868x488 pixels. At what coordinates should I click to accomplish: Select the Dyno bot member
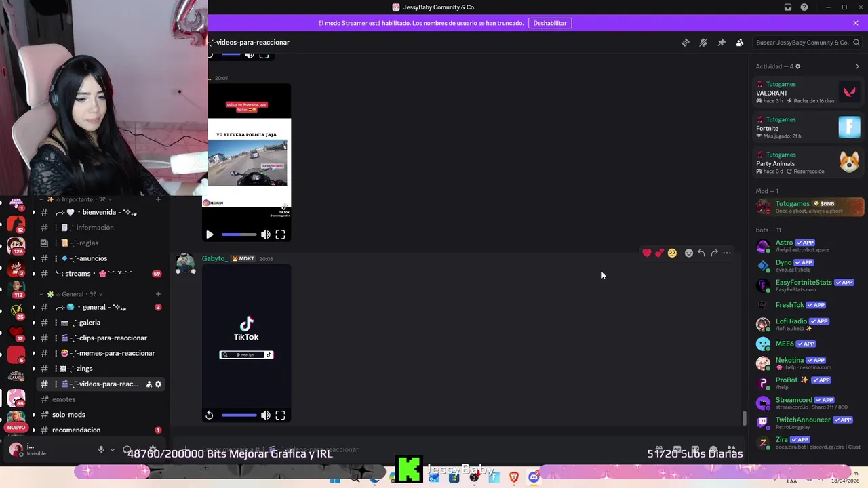tap(808, 265)
